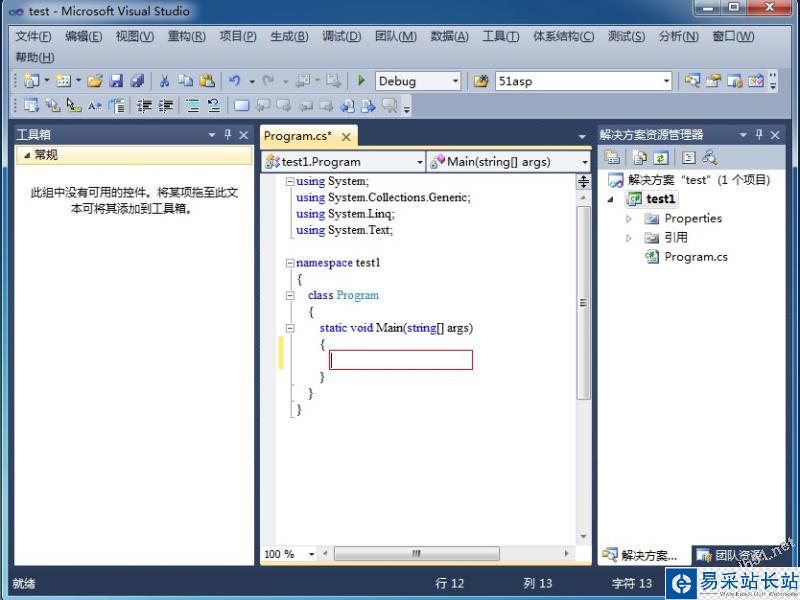The height and width of the screenshot is (600, 800).
Task: Click the Increase Indent icon
Action: (165, 106)
